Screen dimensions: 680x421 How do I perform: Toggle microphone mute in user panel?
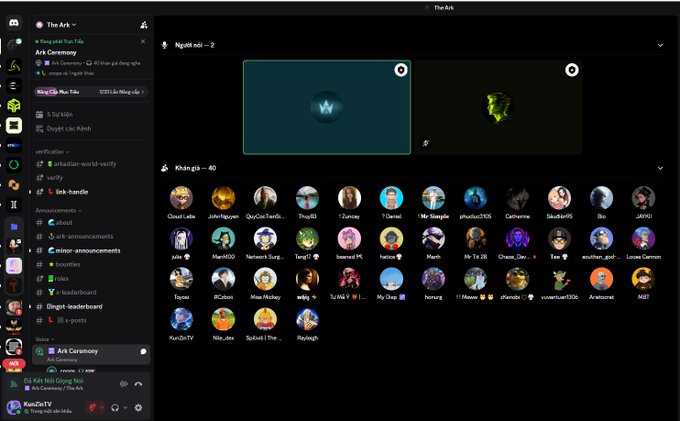pos(92,408)
